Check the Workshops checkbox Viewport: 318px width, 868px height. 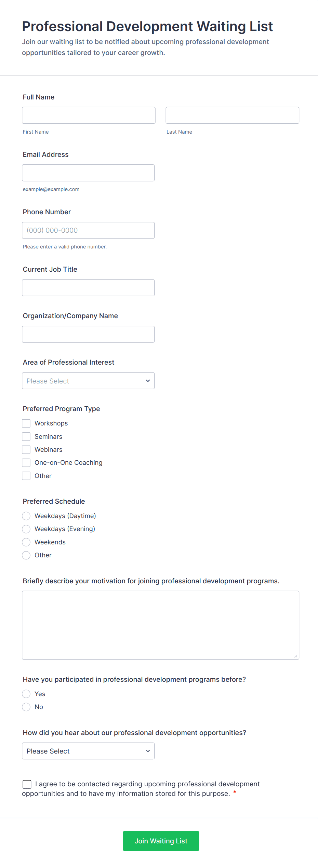point(26,423)
